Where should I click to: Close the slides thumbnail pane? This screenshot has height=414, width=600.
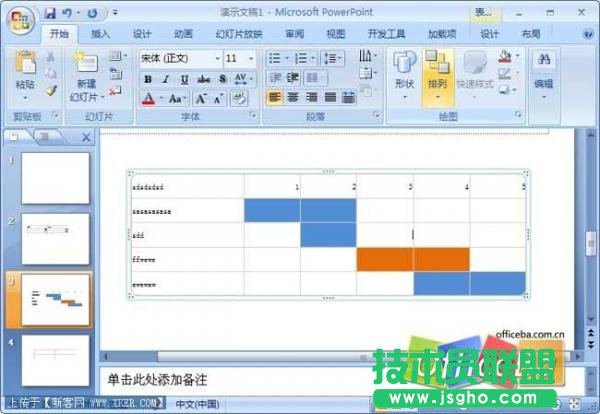86,137
